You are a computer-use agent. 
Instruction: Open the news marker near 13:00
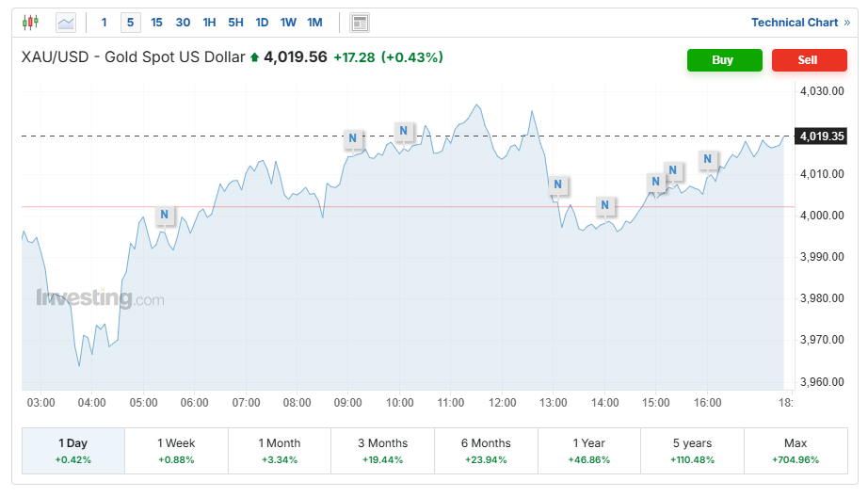pos(558,184)
